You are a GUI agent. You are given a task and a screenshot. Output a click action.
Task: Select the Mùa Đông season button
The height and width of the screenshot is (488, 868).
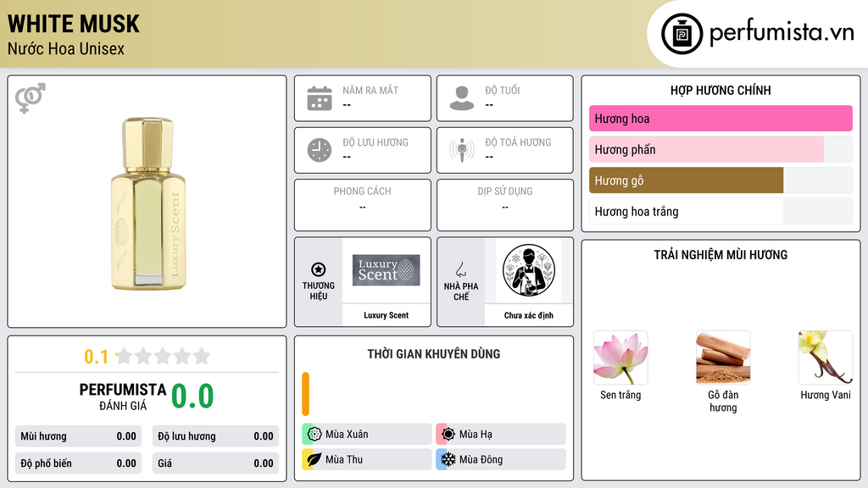(x=501, y=459)
